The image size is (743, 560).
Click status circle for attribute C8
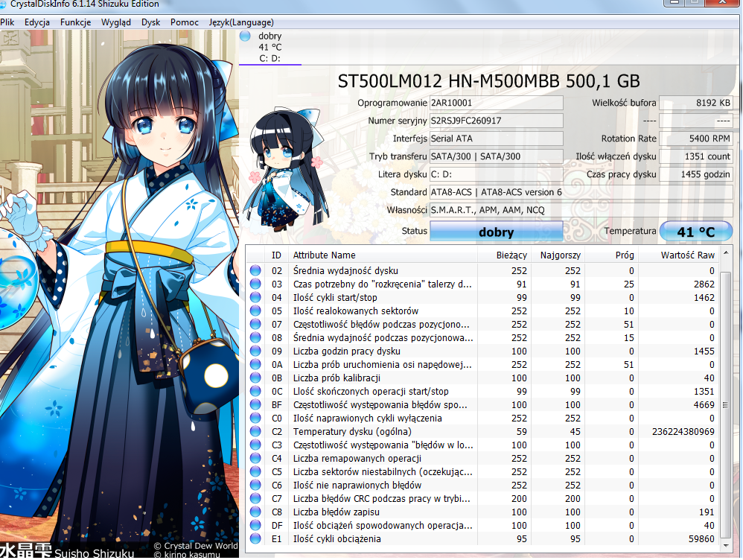tap(255, 512)
